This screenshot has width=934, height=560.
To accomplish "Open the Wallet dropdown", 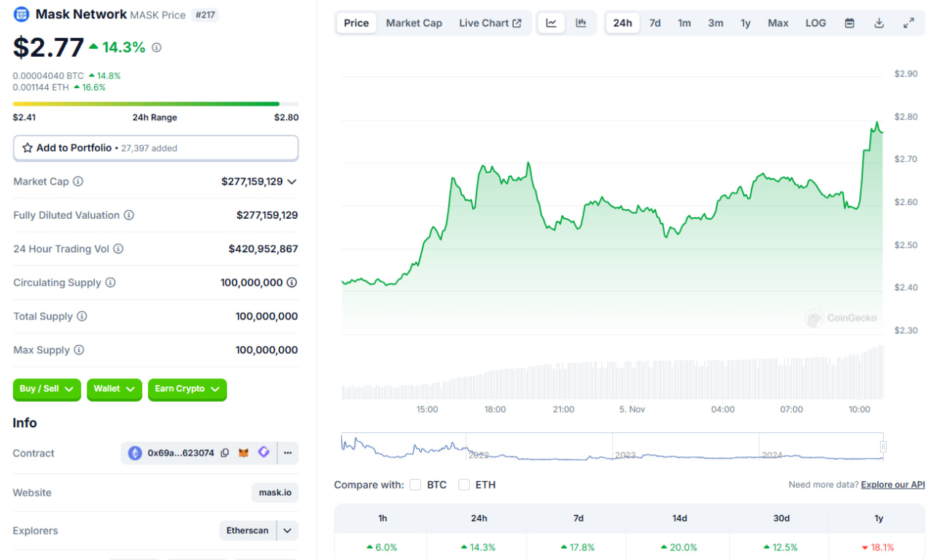I will [x=115, y=389].
